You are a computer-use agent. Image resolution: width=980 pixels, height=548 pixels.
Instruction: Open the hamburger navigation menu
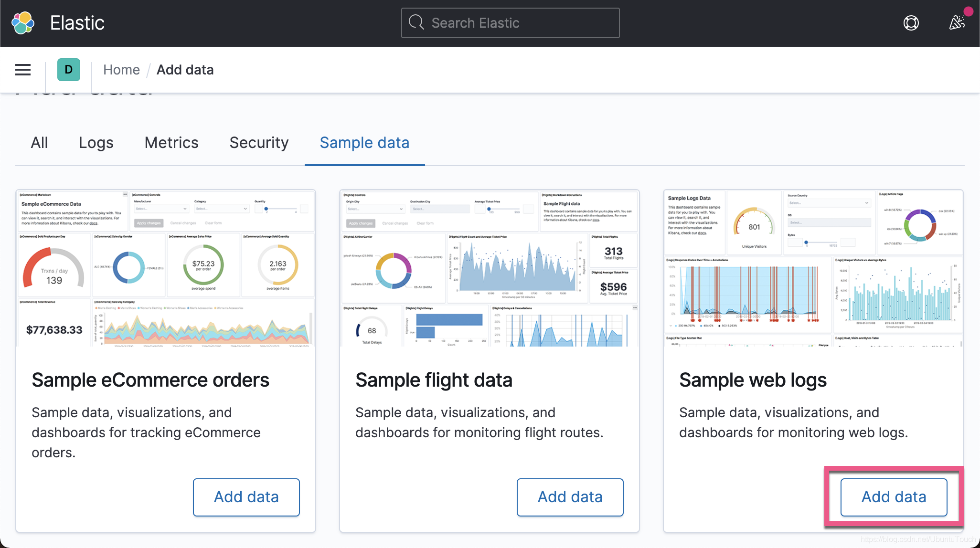tap(23, 70)
